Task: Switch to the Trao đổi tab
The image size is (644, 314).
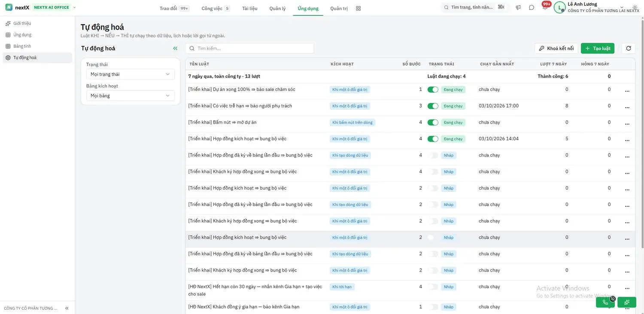Action: point(174,8)
